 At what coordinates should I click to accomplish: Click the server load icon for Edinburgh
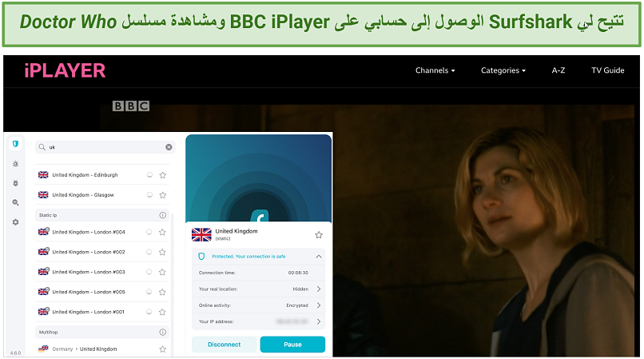coord(149,175)
